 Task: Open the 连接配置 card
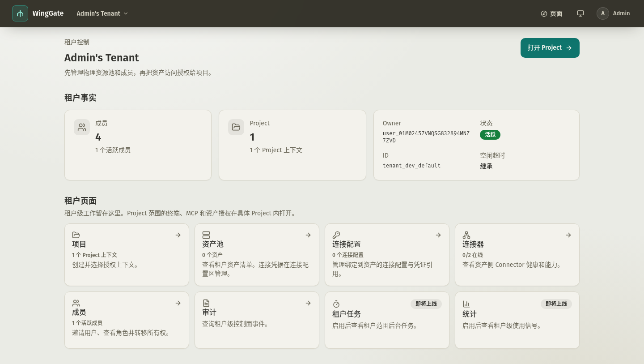pos(387,255)
